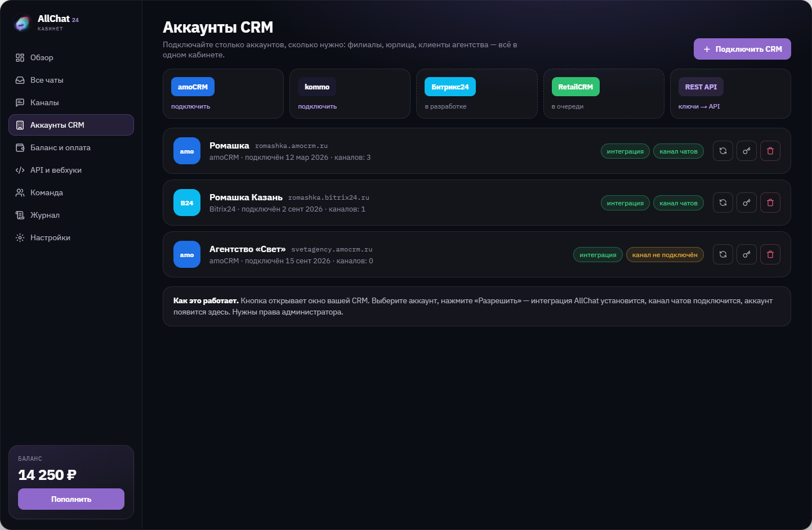Click the RetailCRM badge
Screen dimensions: 812x530
click(x=575, y=87)
